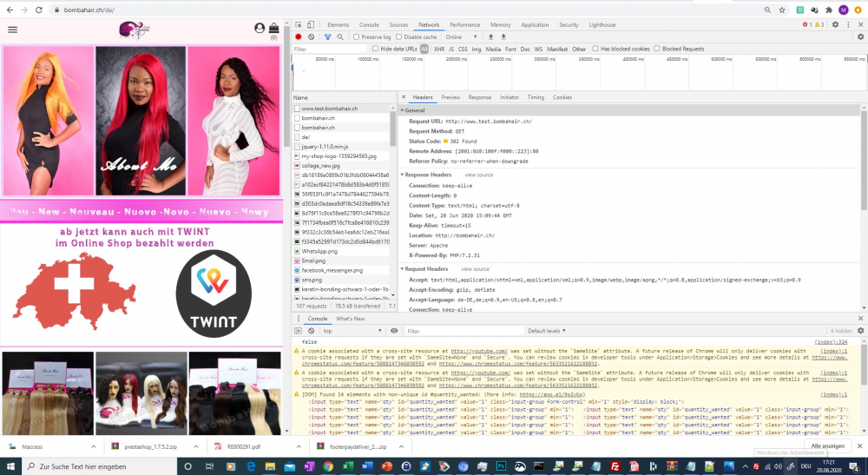
Task: Open Network settings gear in the toolbar
Action: [860, 37]
